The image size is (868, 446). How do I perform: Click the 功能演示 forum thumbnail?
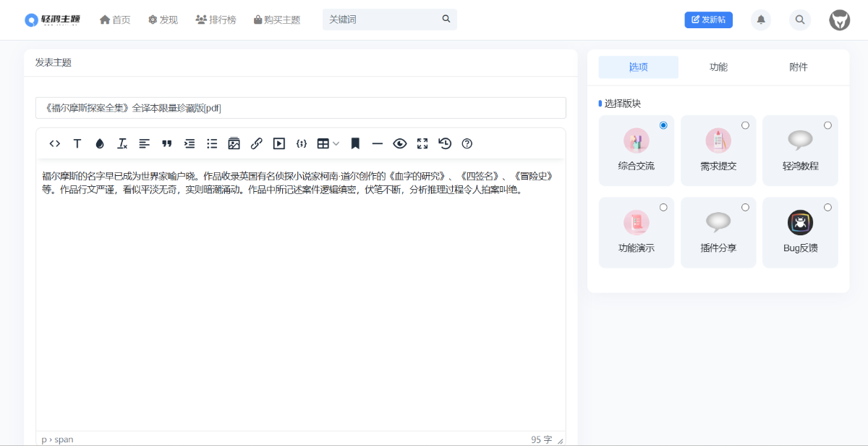coord(637,222)
